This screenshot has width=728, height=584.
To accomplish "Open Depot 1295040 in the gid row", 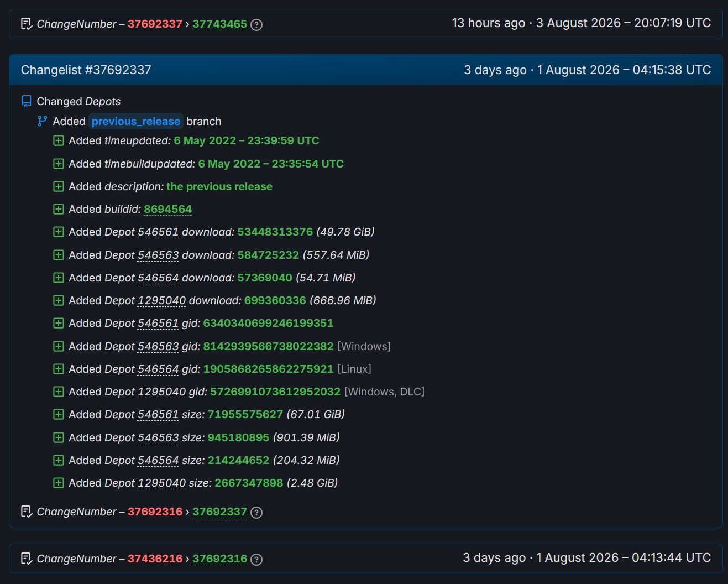I will 161,392.
